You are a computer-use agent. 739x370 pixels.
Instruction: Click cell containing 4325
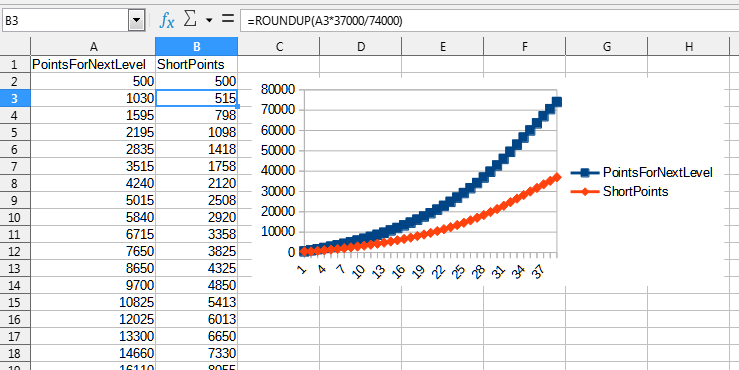197,268
